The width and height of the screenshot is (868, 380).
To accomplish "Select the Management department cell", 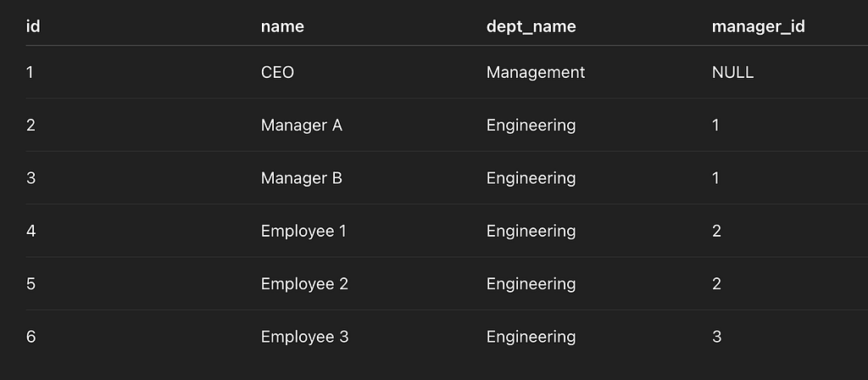I will coord(536,72).
